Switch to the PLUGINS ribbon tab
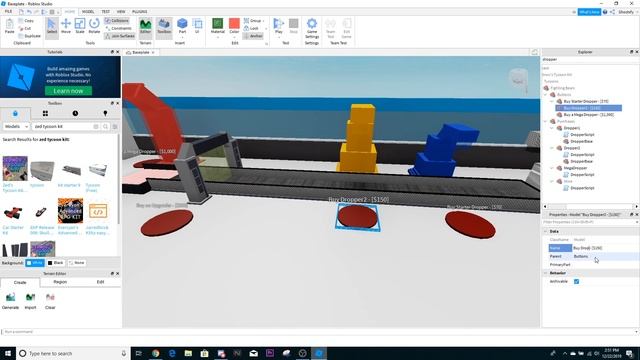Viewport: 640px width, 360px height. pos(140,11)
